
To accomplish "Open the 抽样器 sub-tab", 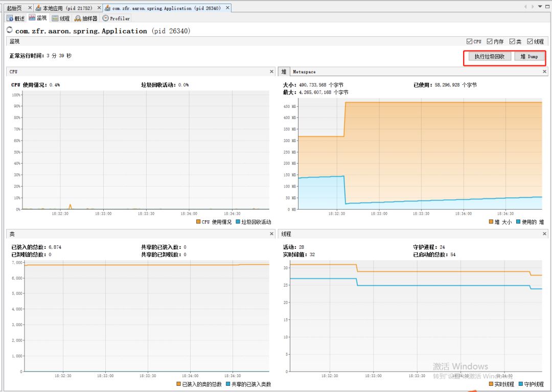I will pos(86,18).
